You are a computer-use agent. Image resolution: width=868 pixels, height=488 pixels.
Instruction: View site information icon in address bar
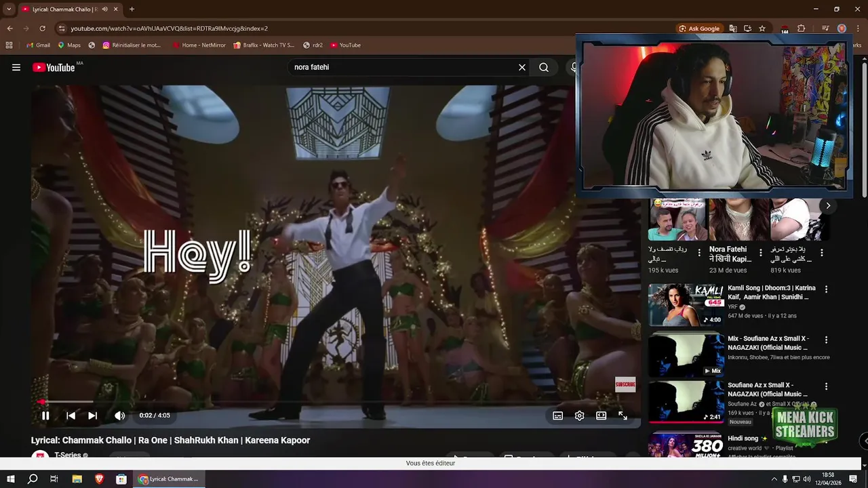[x=62, y=28]
